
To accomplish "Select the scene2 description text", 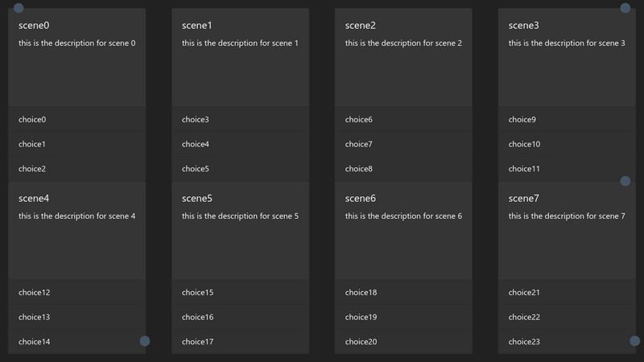I will 403,43.
